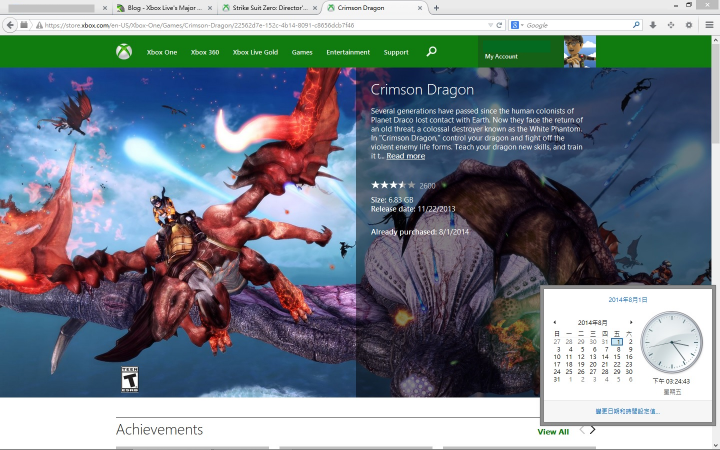Image resolution: width=720 pixels, height=450 pixels.
Task: Click the Release date: 11/22/2013 text
Action: [413, 209]
